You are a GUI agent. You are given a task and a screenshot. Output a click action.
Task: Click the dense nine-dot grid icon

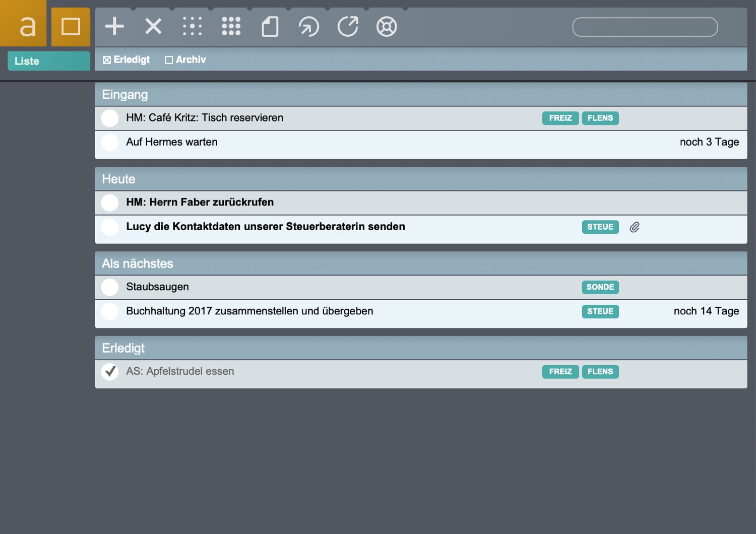231,26
